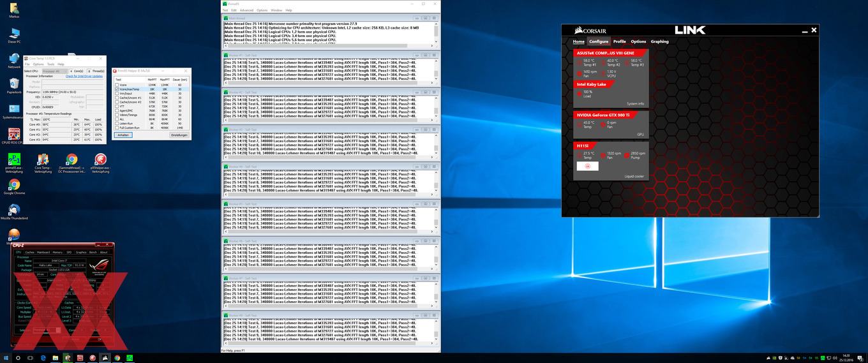Open the Configure tab in Corsair Link
This screenshot has height=363, width=868.
pyautogui.click(x=599, y=41)
